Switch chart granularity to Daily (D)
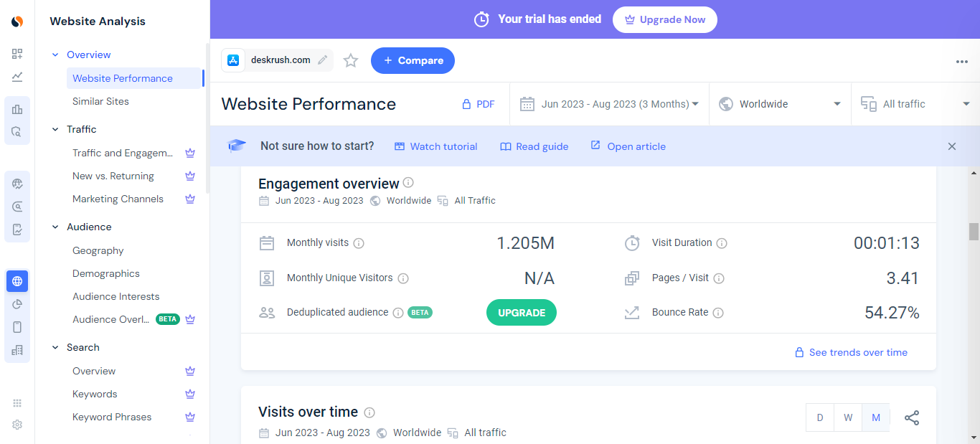The height and width of the screenshot is (444, 980). click(x=820, y=417)
